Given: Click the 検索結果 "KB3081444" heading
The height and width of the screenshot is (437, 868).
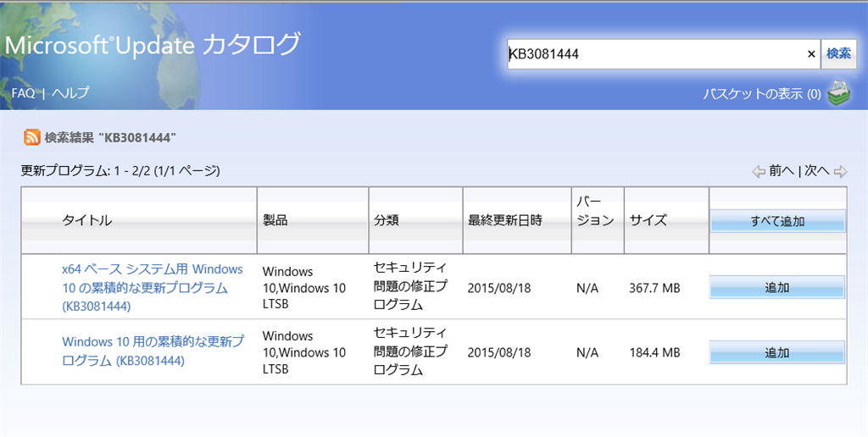Looking at the screenshot, I should 110,138.
